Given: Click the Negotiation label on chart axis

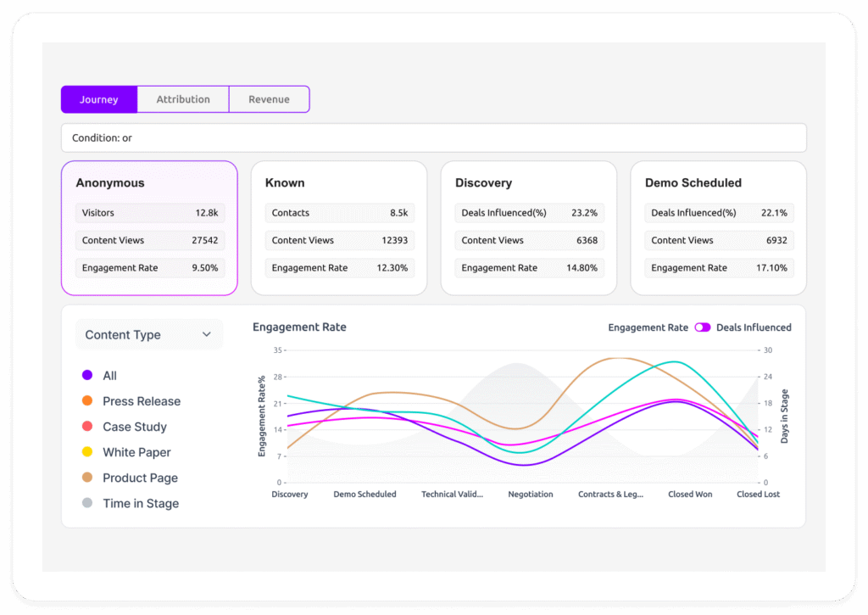Looking at the screenshot, I should [531, 495].
